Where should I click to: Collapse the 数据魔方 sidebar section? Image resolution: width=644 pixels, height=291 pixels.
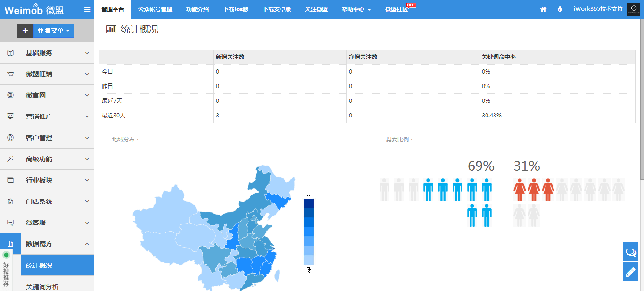(57, 244)
